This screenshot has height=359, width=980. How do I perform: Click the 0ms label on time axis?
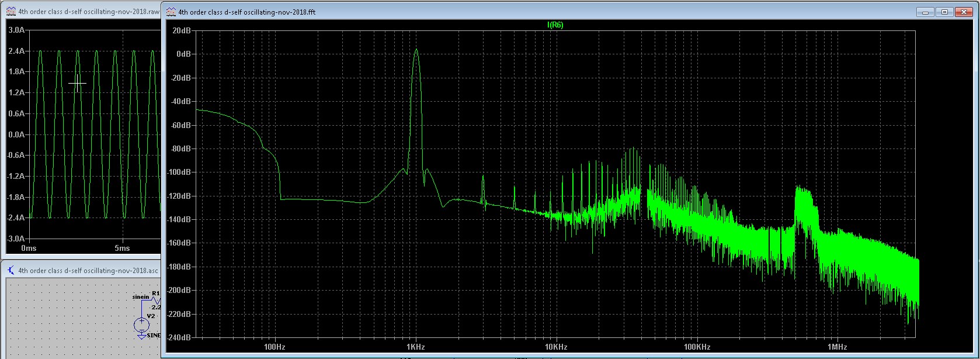coord(29,248)
